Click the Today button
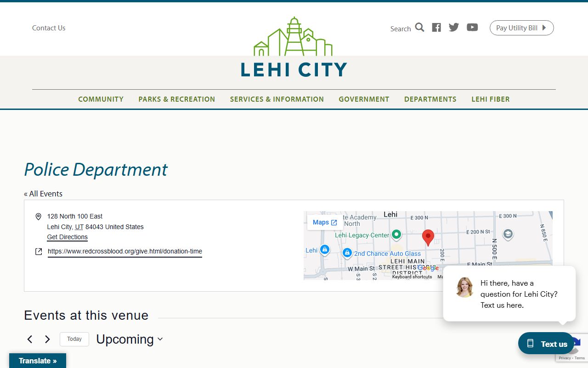 pyautogui.click(x=74, y=339)
